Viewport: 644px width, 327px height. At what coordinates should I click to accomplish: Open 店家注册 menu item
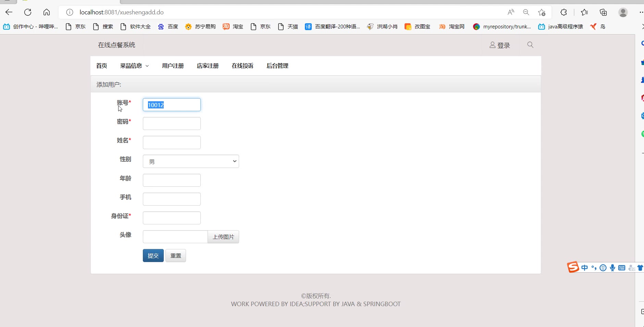208,66
